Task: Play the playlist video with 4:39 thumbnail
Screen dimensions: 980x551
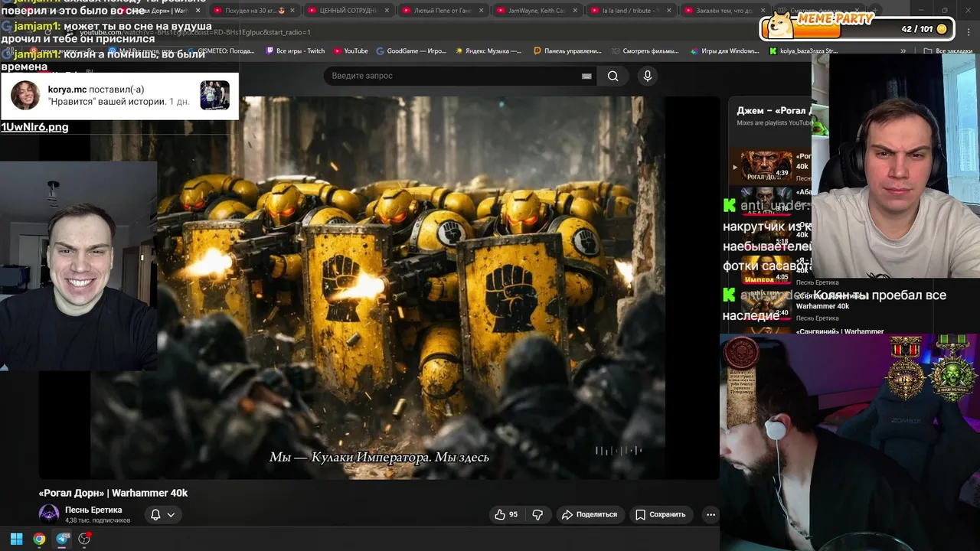Action: click(x=766, y=166)
